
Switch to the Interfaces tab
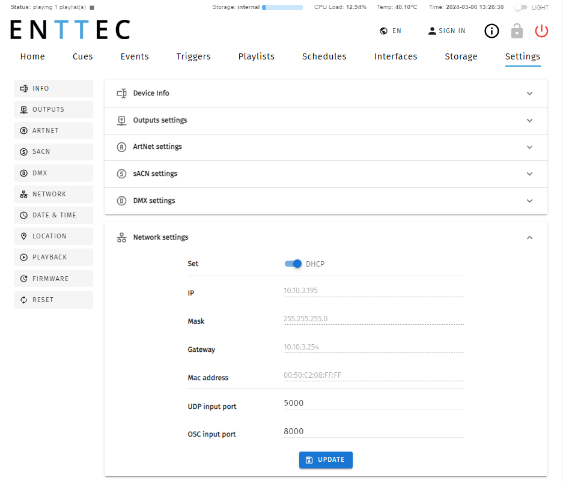pyautogui.click(x=396, y=56)
